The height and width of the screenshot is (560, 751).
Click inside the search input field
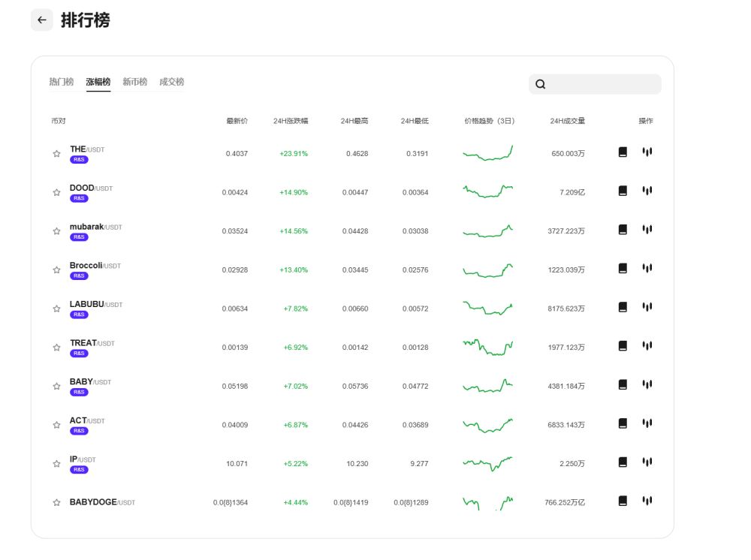click(x=593, y=84)
